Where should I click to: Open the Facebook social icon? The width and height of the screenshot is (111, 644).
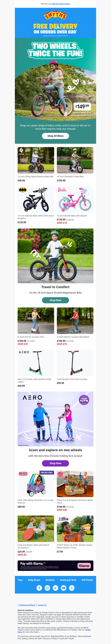click(x=39, y=588)
